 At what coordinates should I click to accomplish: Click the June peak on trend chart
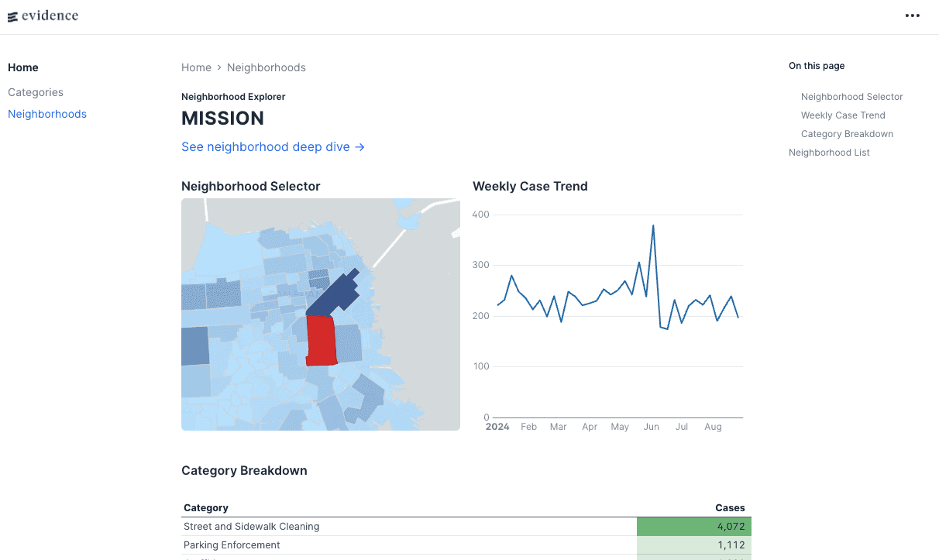(653, 225)
